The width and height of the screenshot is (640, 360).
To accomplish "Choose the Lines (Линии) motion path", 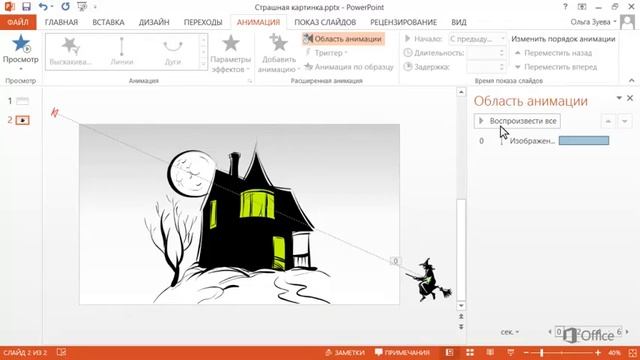I will (122, 51).
